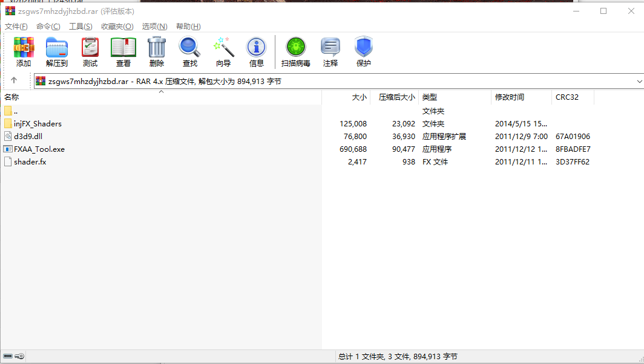The height and width of the screenshot is (364, 644).
Task: Select the d3d9.dll file name
Action: 28,136
